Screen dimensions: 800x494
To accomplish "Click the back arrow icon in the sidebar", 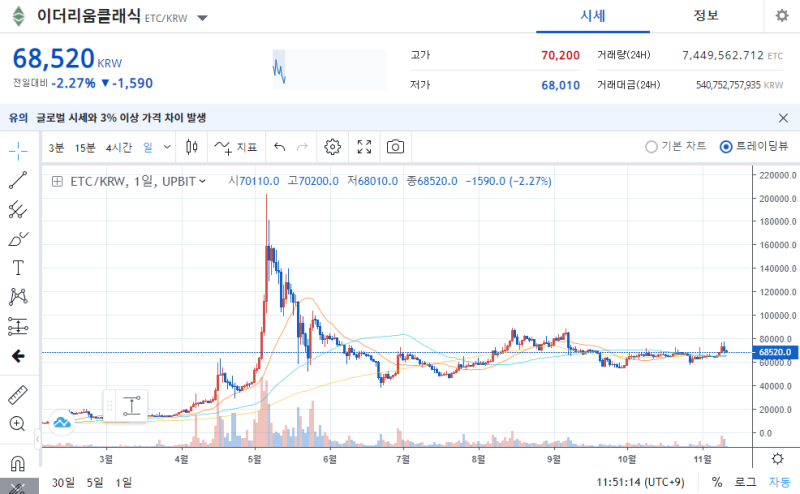I will tap(18, 356).
